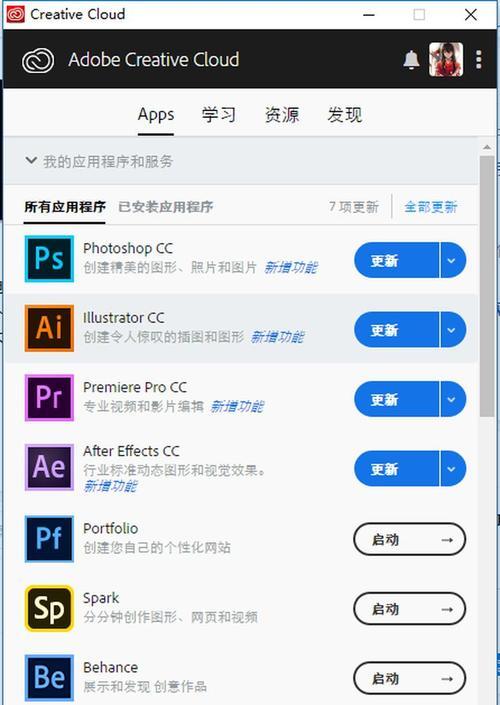Open the user profile avatar
The image size is (500, 705).
coord(446,59)
